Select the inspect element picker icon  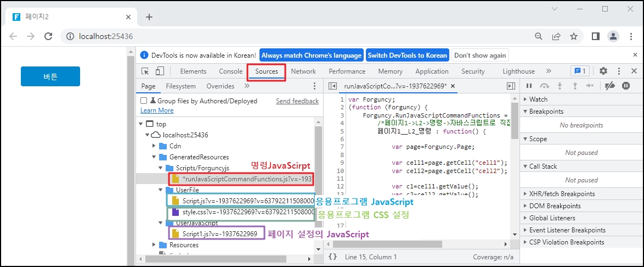click(x=145, y=71)
